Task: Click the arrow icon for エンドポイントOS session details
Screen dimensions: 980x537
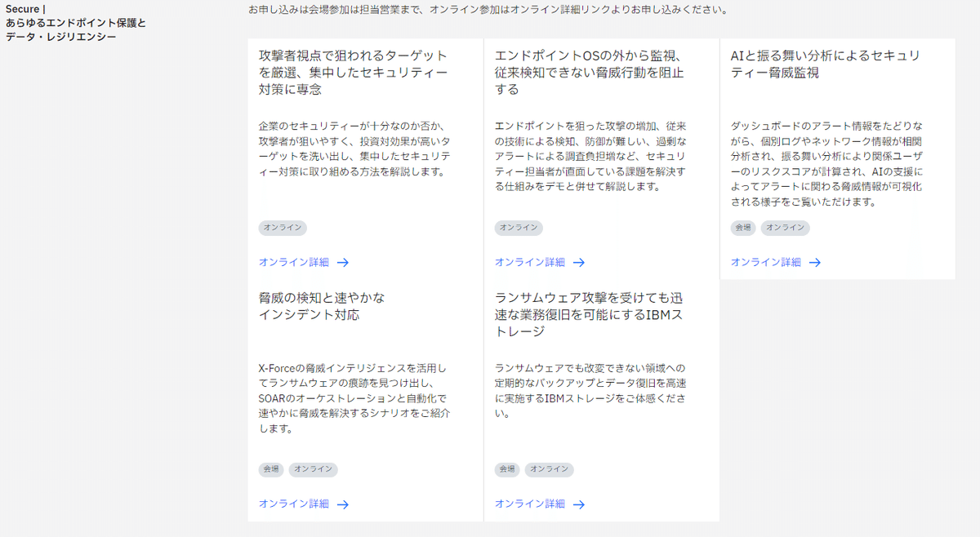Action: 580,263
